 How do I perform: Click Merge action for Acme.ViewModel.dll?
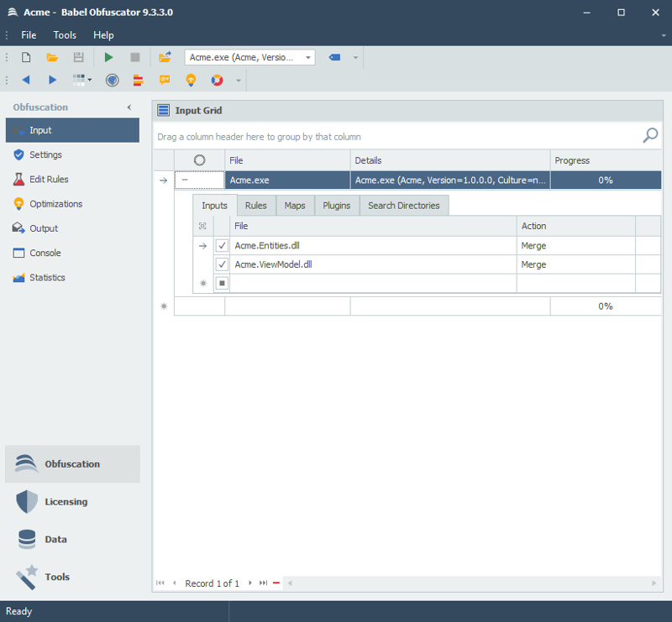coord(575,264)
